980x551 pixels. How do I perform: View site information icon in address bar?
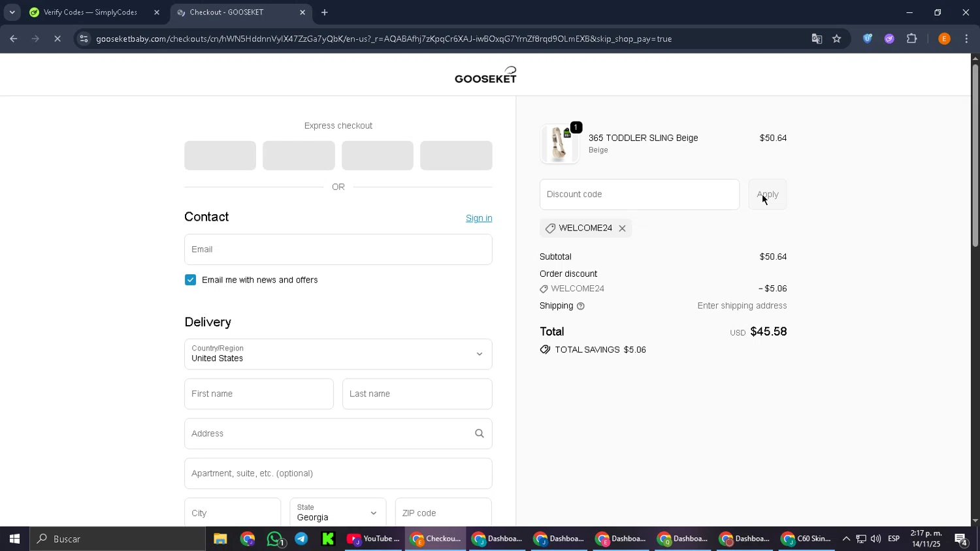[84, 39]
